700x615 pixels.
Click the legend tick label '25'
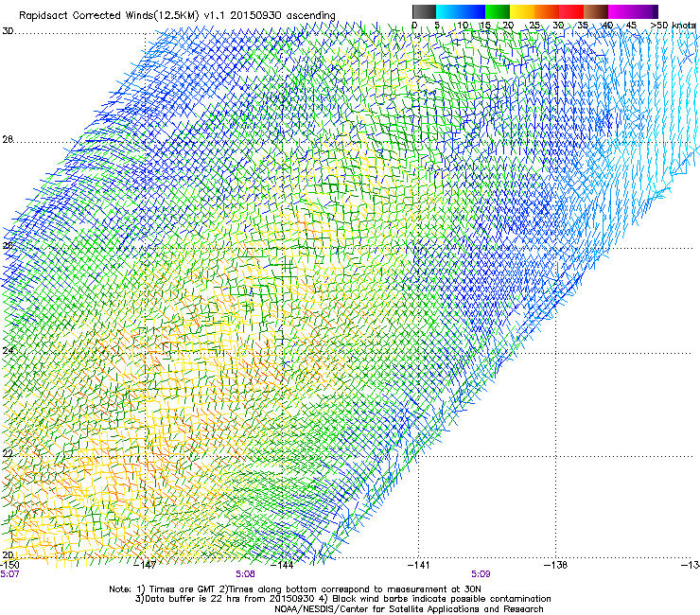(534, 26)
